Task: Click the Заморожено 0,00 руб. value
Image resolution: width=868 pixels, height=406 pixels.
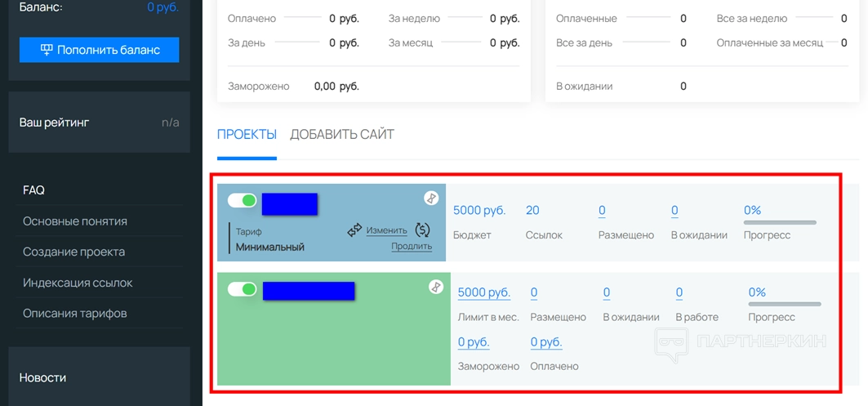Action: 336,87
